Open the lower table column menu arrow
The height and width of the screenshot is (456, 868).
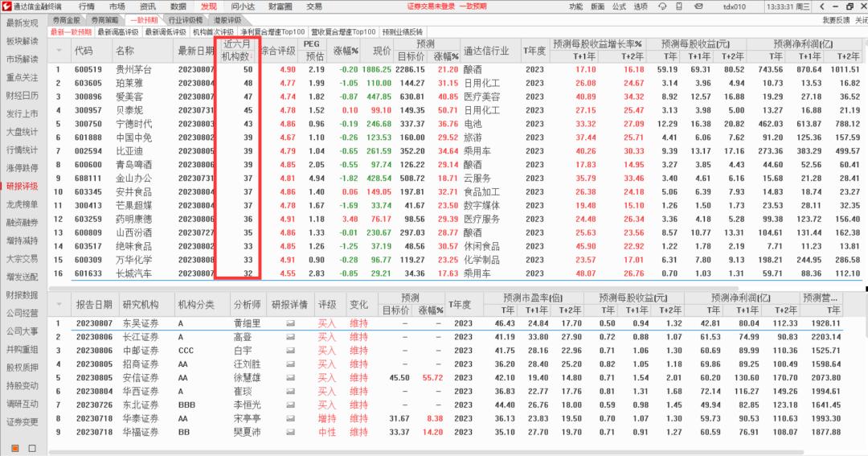[59, 305]
